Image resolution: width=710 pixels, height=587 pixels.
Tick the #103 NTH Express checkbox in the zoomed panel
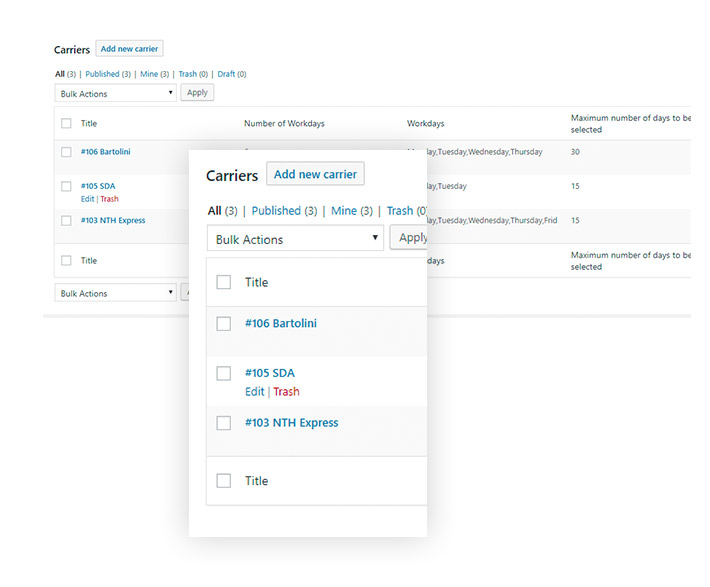pyautogui.click(x=224, y=423)
